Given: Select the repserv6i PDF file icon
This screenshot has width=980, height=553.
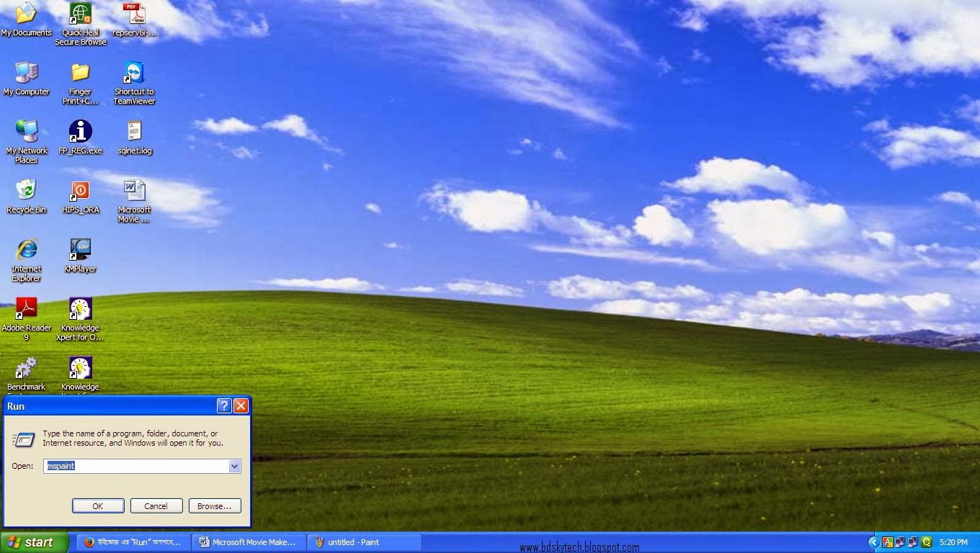Looking at the screenshot, I should 134,19.
